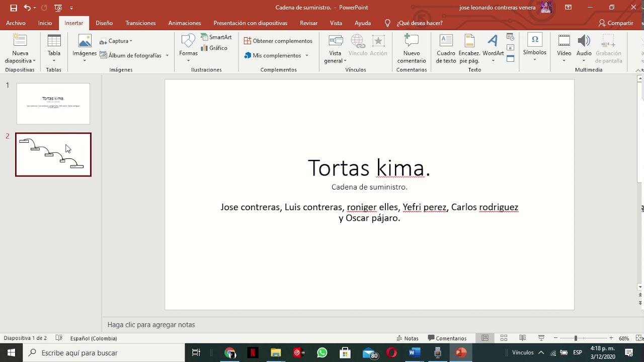The height and width of the screenshot is (362, 644).
Task: Click the Vista general zoom icon
Action: click(x=336, y=41)
